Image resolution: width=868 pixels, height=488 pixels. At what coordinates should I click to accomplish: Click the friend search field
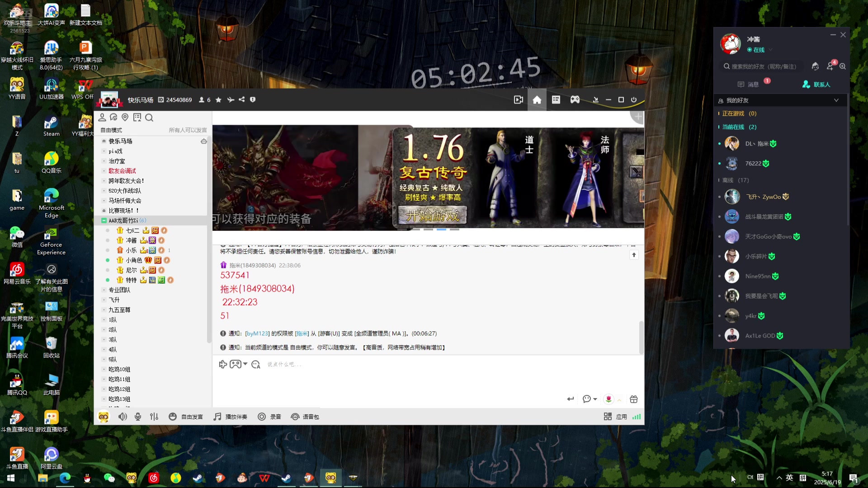pyautogui.click(x=762, y=66)
